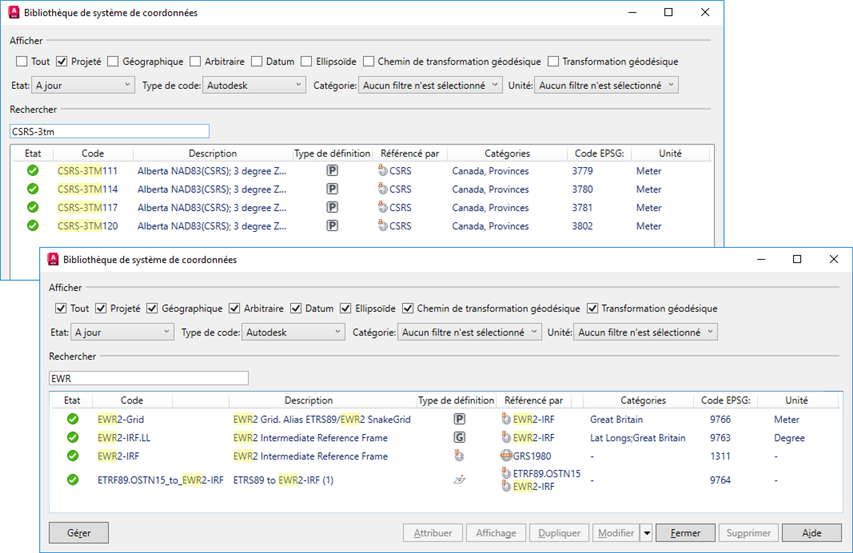
Task: Click the datum type icon in EWR2-IRF row
Action: point(459,456)
